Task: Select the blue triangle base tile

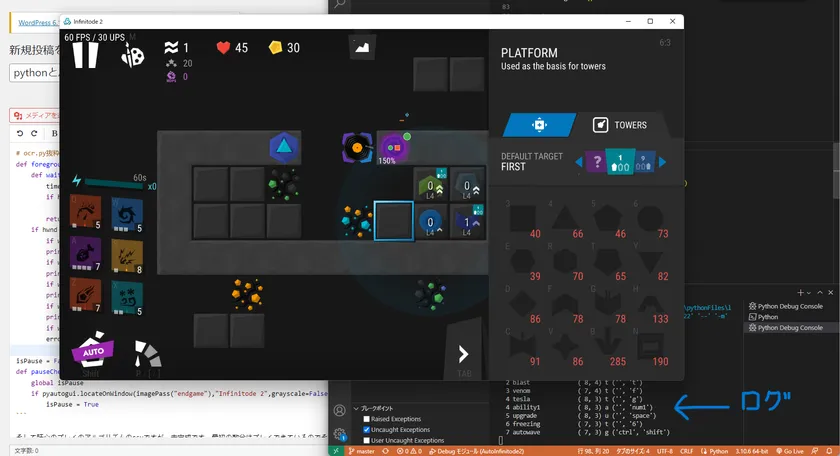Action: click(284, 147)
